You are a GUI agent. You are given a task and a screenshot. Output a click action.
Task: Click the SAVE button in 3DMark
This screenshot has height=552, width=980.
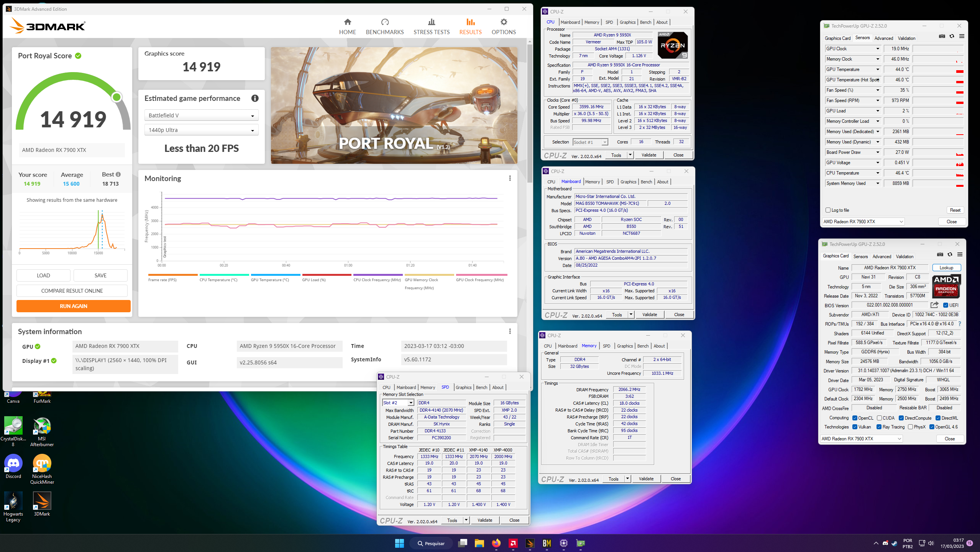(100, 275)
